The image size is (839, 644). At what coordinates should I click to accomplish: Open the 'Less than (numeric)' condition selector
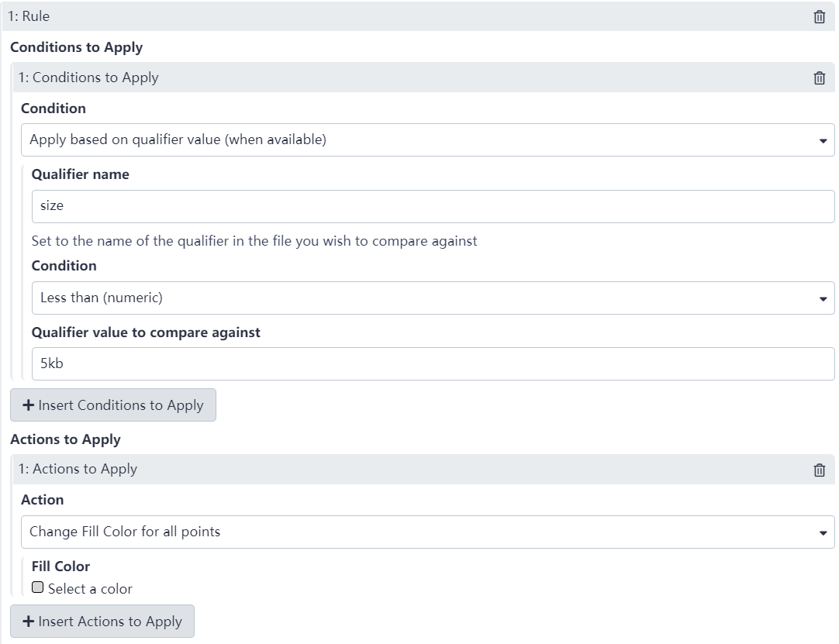pyautogui.click(x=419, y=298)
